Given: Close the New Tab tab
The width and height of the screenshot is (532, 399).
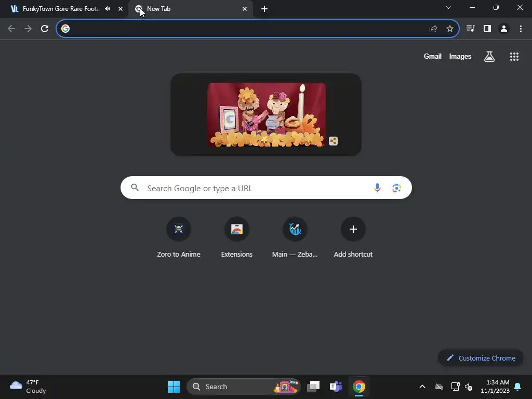Looking at the screenshot, I should [x=245, y=9].
